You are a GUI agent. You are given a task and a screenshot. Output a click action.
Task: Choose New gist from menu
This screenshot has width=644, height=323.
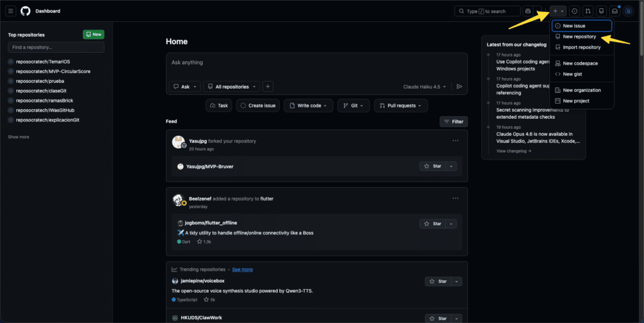[x=582, y=74]
